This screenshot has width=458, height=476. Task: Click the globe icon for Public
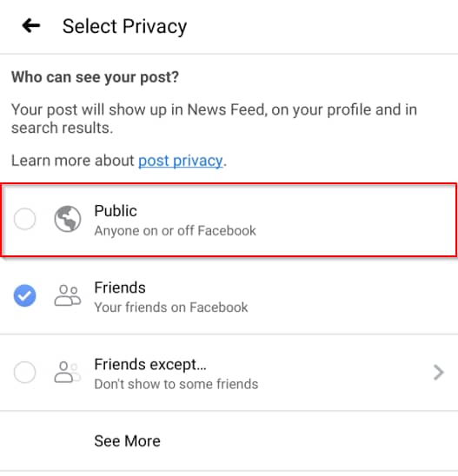(x=68, y=219)
